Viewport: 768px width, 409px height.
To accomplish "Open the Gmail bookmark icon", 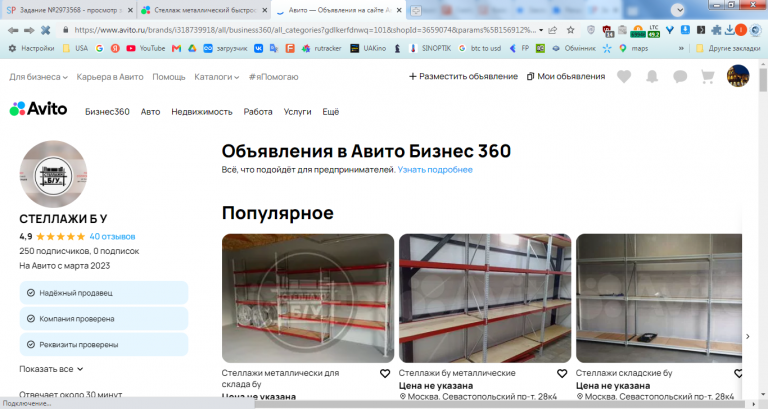I will coord(176,48).
